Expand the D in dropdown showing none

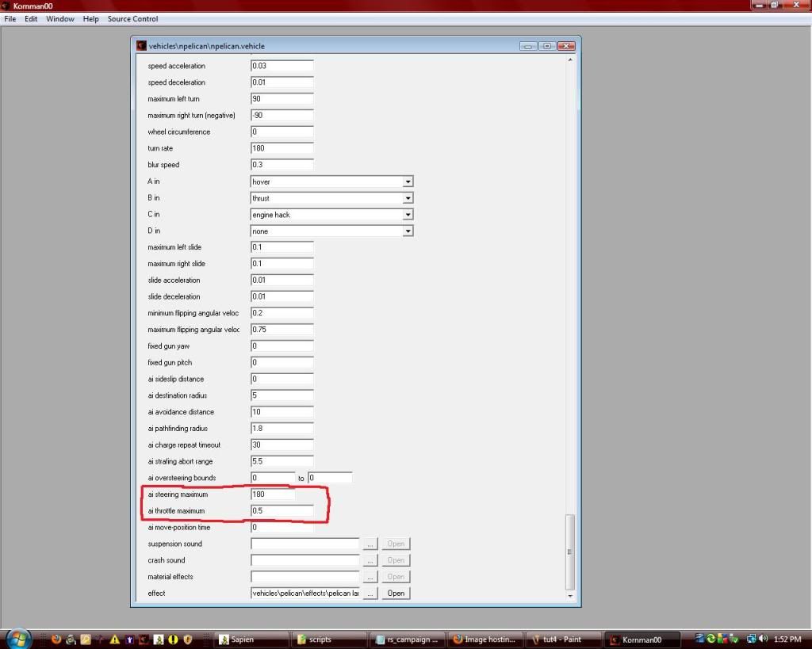point(408,231)
